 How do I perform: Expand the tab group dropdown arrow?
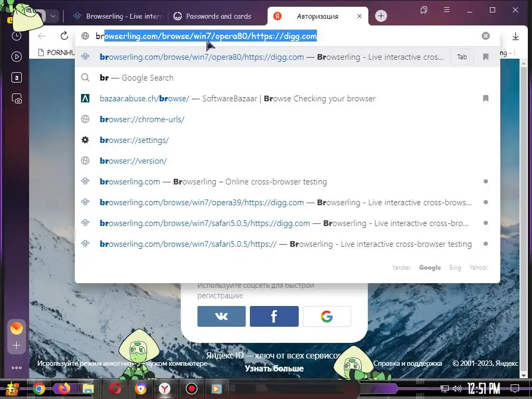coord(53,16)
